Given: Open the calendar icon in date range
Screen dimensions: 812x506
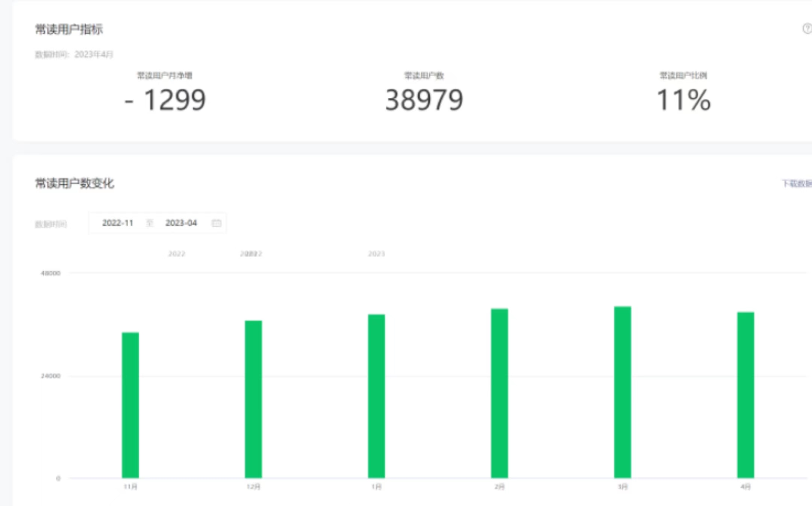Looking at the screenshot, I should [x=217, y=223].
